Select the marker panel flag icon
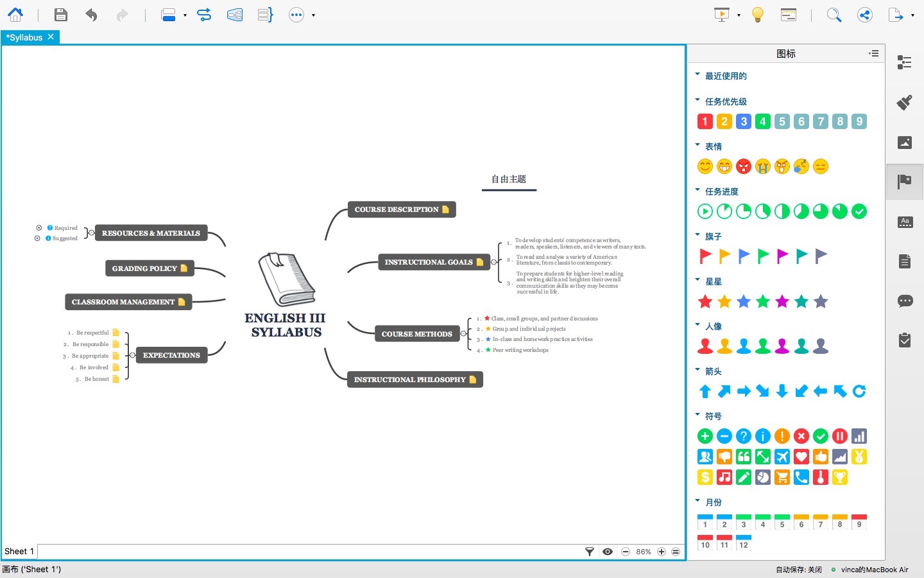The height and width of the screenshot is (578, 924). 904,182
